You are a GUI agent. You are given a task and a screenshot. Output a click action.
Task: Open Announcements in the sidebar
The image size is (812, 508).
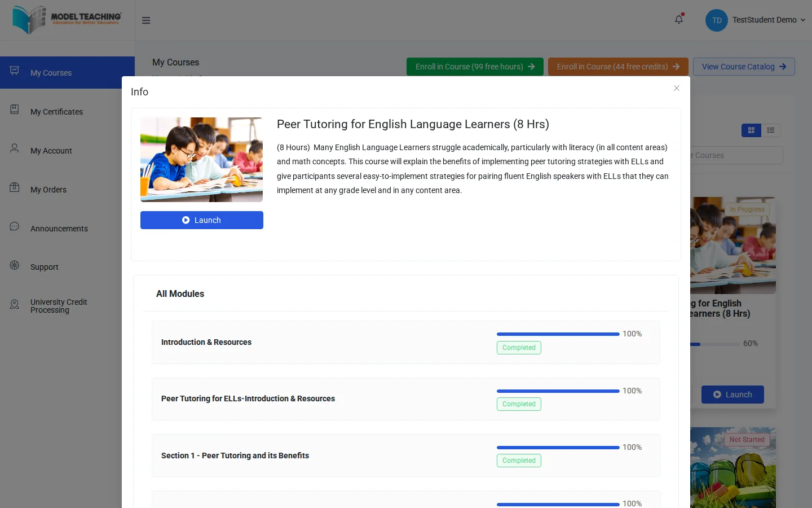point(67,229)
